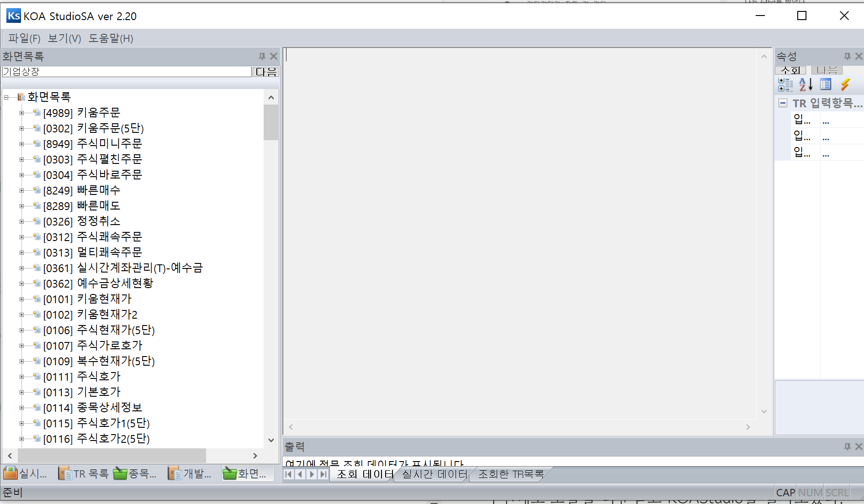
Task: Select the [0111] 주식호가 item
Action: pyautogui.click(x=82, y=377)
